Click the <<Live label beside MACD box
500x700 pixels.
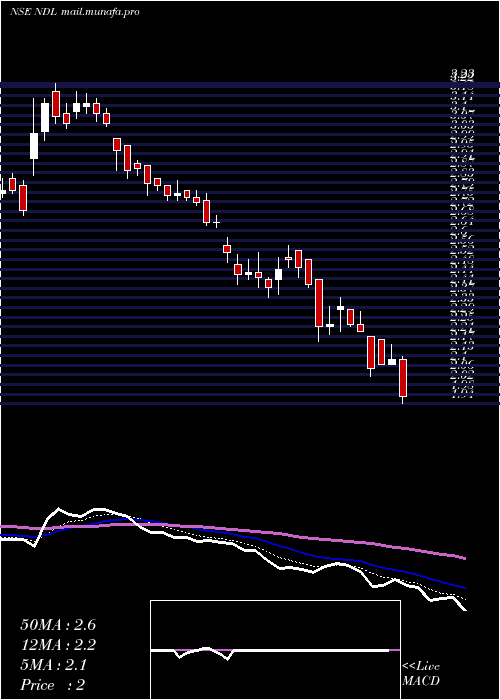(421, 667)
